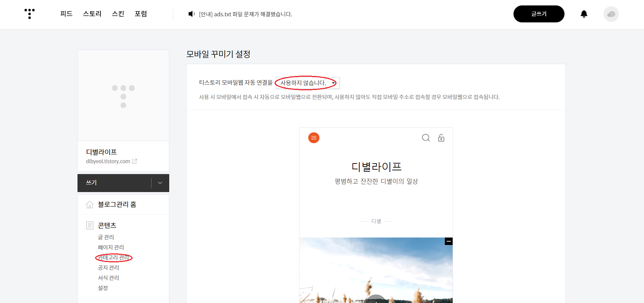Image resolution: width=644 pixels, height=303 pixels.
Task: Click the 디별 author label in preview
Action: pos(376,221)
